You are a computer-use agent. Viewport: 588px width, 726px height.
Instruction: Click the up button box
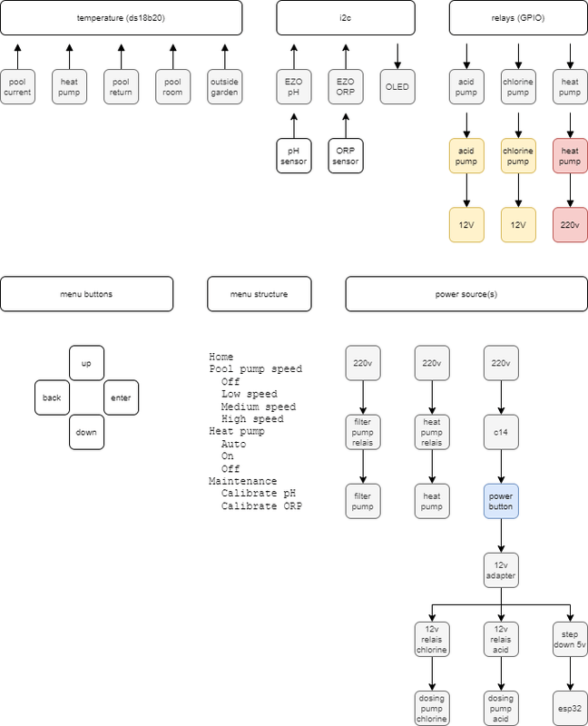(86, 363)
